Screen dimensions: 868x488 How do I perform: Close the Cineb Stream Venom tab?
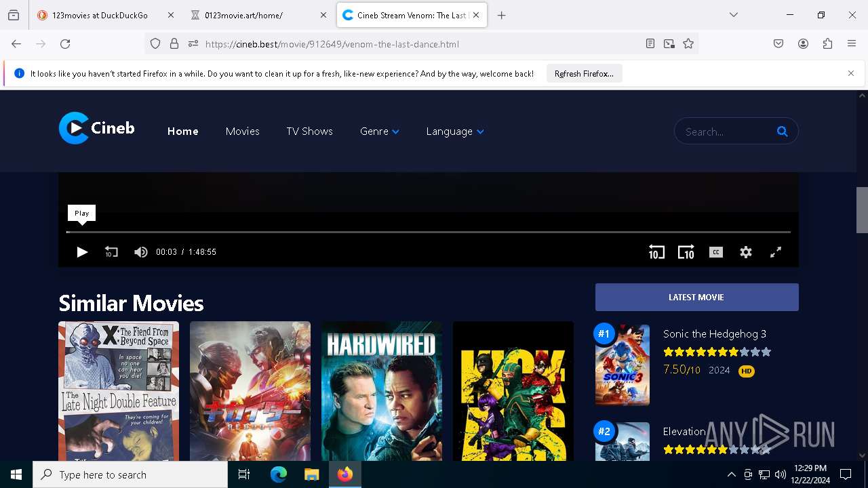click(476, 15)
